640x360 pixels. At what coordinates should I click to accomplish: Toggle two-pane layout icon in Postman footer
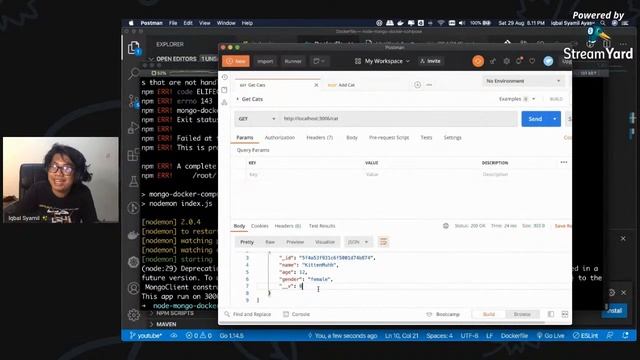coord(551,314)
